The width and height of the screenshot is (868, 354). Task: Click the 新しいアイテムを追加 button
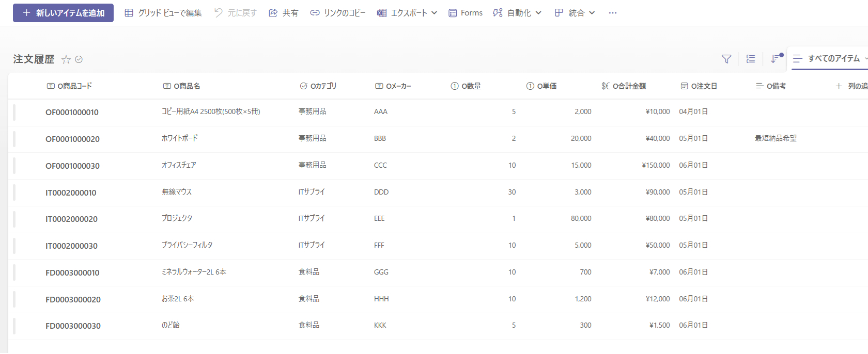63,13
